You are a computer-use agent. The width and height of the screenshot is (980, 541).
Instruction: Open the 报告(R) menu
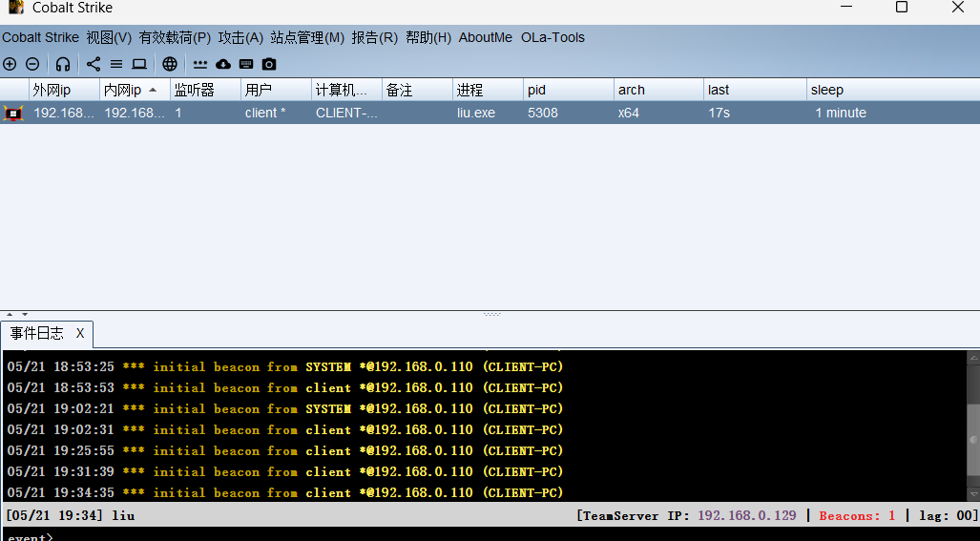pos(374,37)
